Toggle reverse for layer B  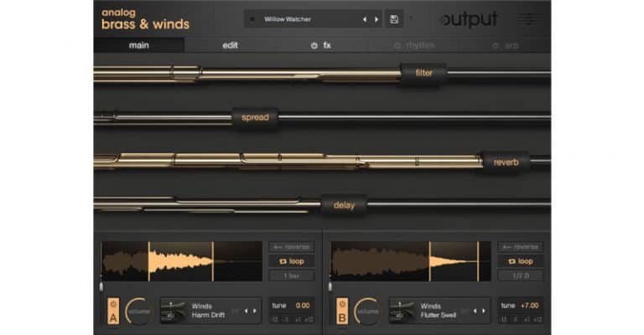click(x=521, y=247)
